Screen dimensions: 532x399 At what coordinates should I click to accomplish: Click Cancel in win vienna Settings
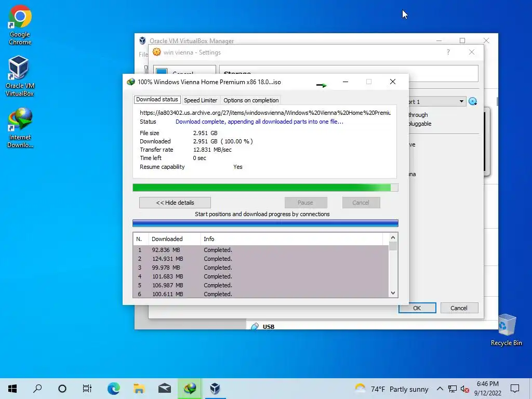coord(459,308)
